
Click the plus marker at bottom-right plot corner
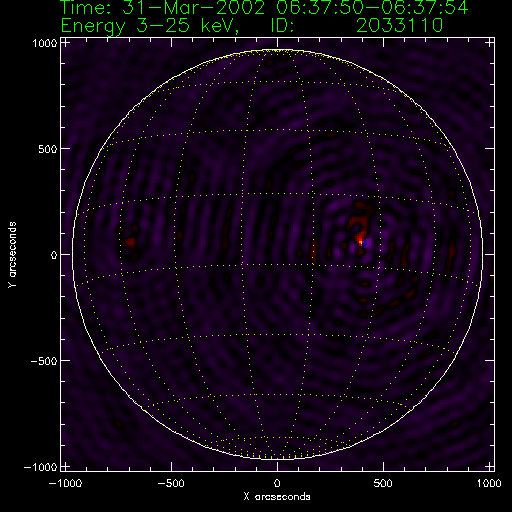pyautogui.click(x=489, y=466)
